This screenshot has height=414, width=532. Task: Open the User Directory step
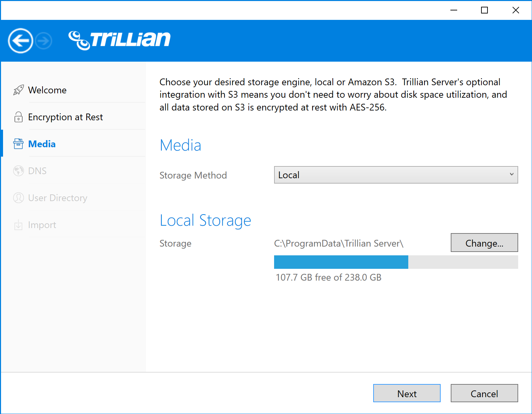[x=58, y=198]
